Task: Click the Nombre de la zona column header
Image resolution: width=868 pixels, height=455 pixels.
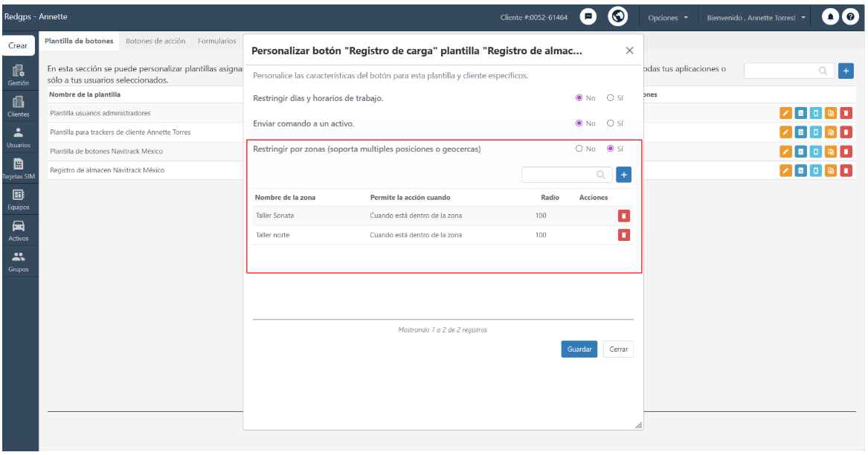Action: coord(285,198)
